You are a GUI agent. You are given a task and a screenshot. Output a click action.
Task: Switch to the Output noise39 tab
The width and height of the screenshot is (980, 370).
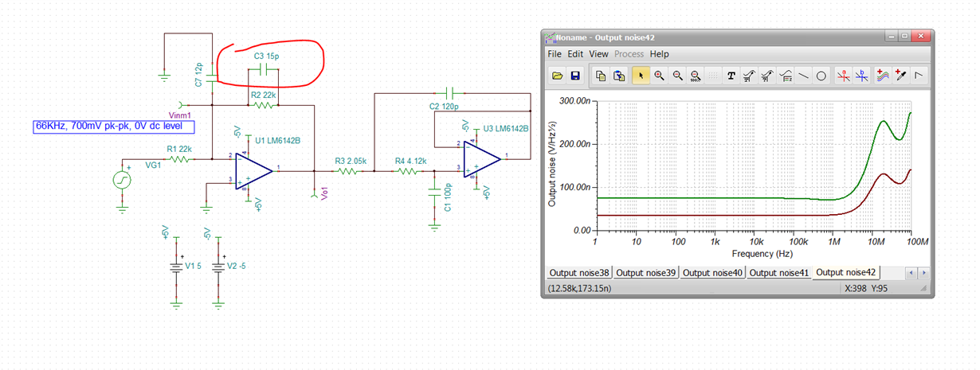[x=646, y=273]
